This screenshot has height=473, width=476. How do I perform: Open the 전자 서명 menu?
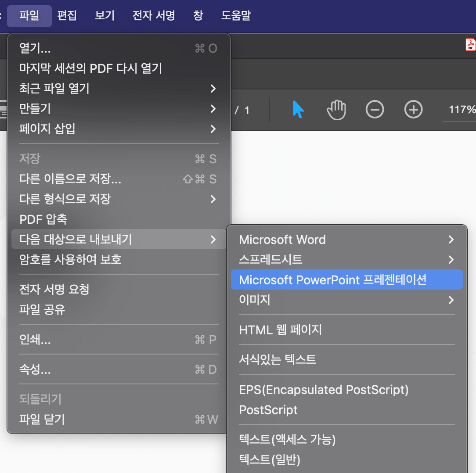pyautogui.click(x=154, y=15)
